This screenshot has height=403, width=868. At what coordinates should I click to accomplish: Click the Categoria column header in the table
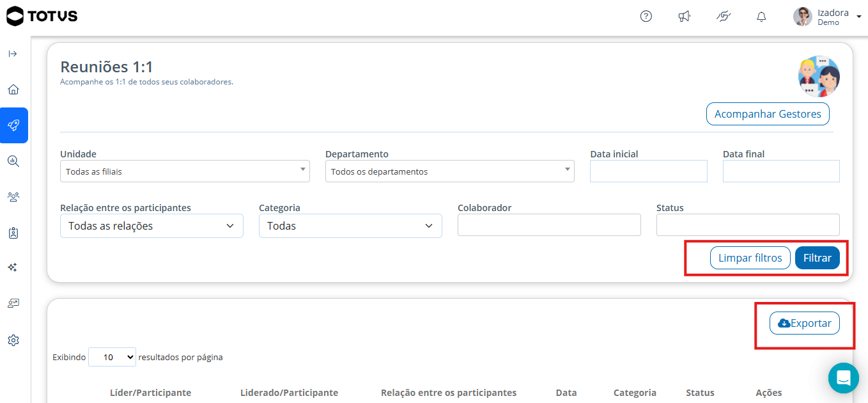(x=635, y=393)
